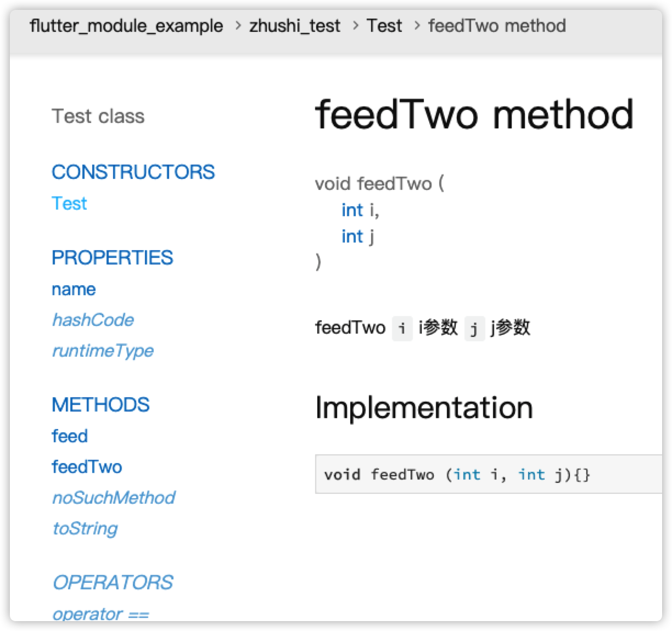The height and width of the screenshot is (631, 672).
Task: Select feedTwo method breadcrumb entry
Action: 497,25
